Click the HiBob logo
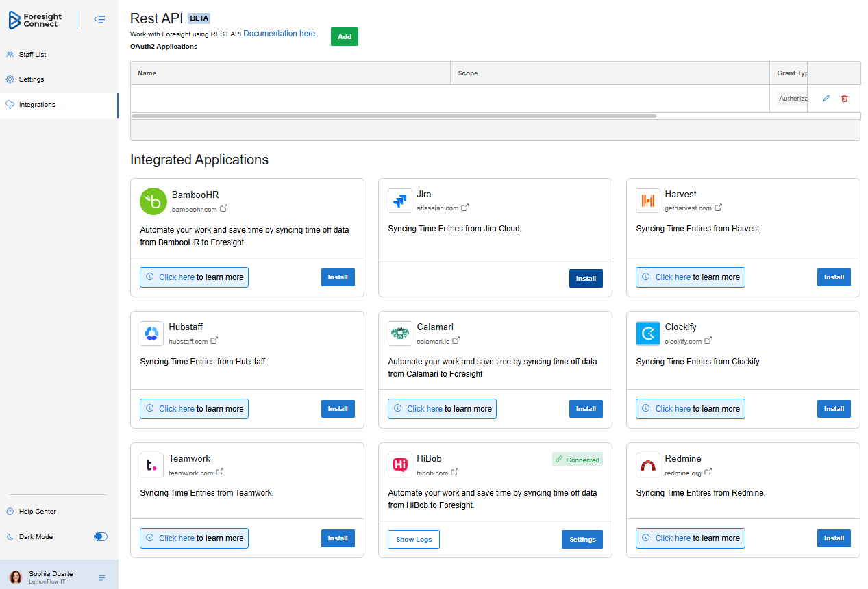Image resolution: width=868 pixels, height=589 pixels. pos(400,465)
